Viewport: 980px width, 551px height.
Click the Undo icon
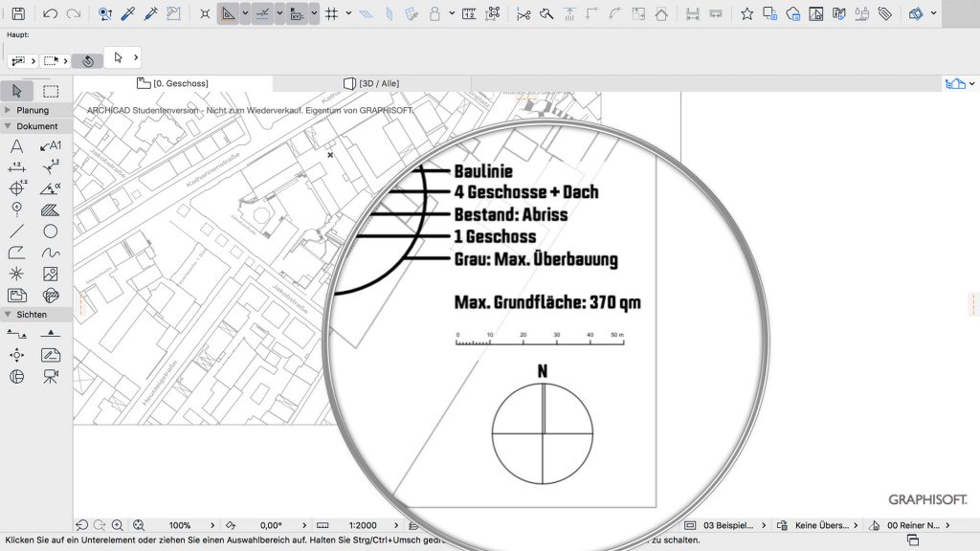50,13
